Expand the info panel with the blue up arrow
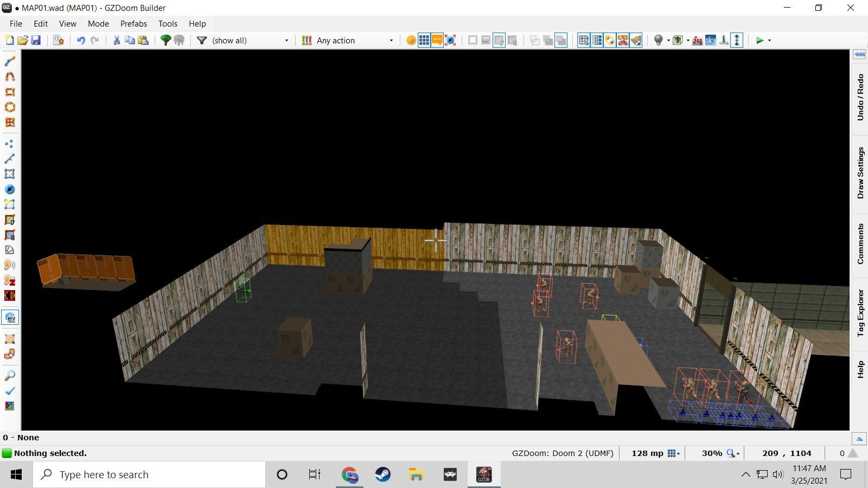The width and height of the screenshot is (868, 488). coord(859,439)
